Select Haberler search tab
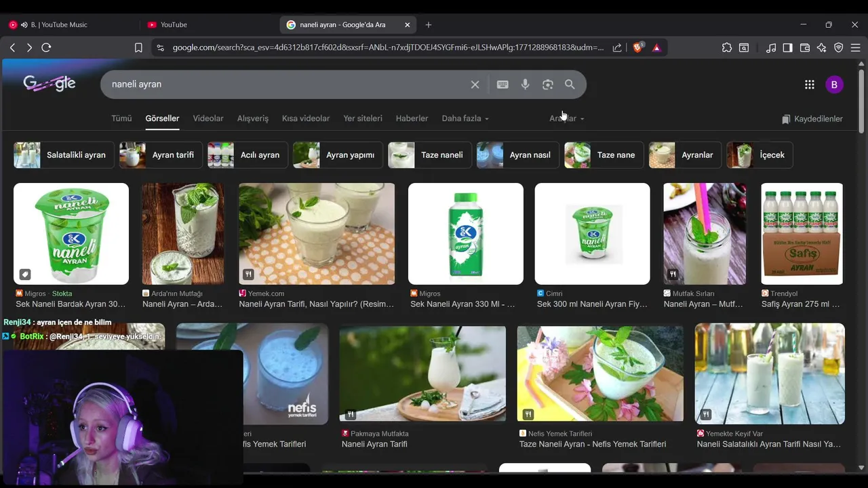Image resolution: width=868 pixels, height=488 pixels. coord(412,119)
